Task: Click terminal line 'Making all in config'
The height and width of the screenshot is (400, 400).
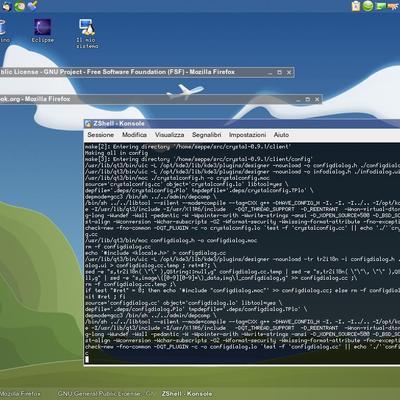Action: coord(116,153)
